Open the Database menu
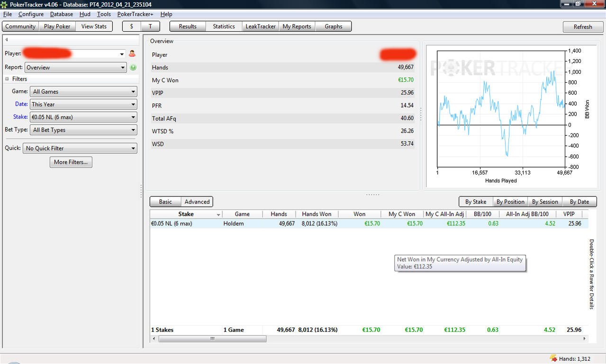 coord(62,14)
